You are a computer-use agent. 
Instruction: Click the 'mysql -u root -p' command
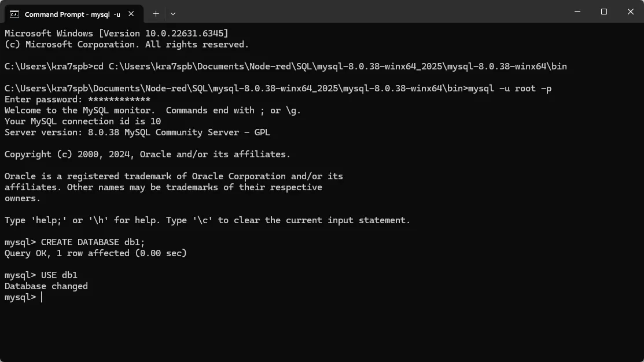point(509,88)
